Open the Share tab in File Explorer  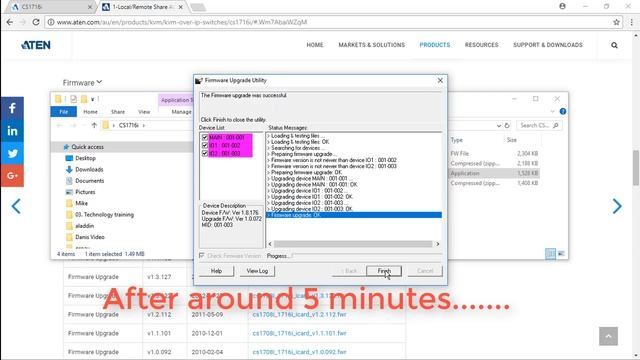[x=118, y=111]
